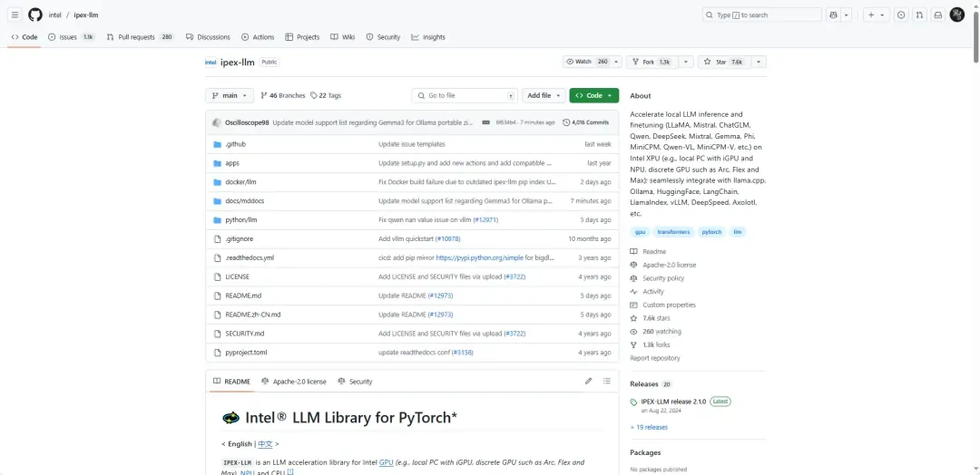Click the 46 Branches link

tap(282, 95)
